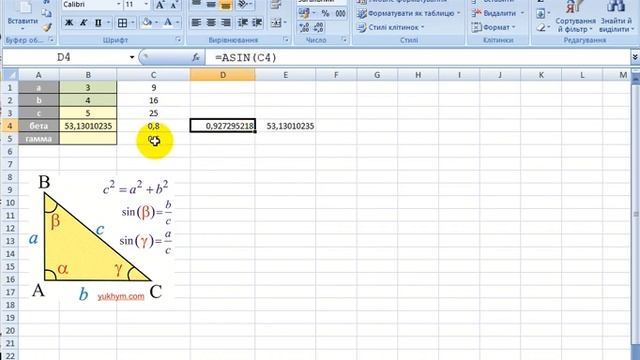Open Number group dialog launcher

344,40
